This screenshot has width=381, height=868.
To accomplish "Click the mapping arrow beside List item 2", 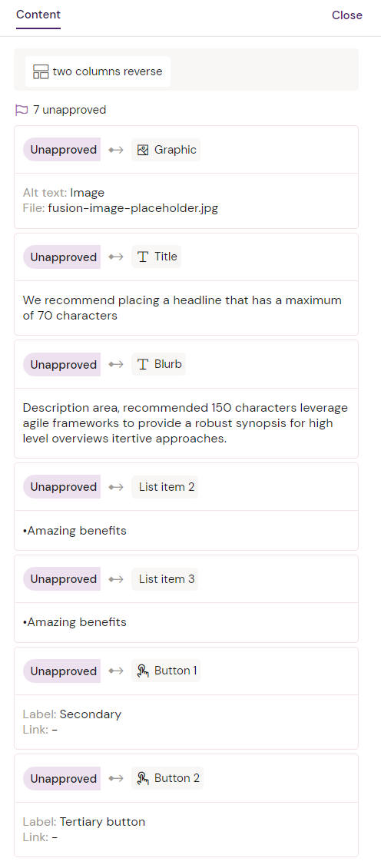I will [116, 487].
